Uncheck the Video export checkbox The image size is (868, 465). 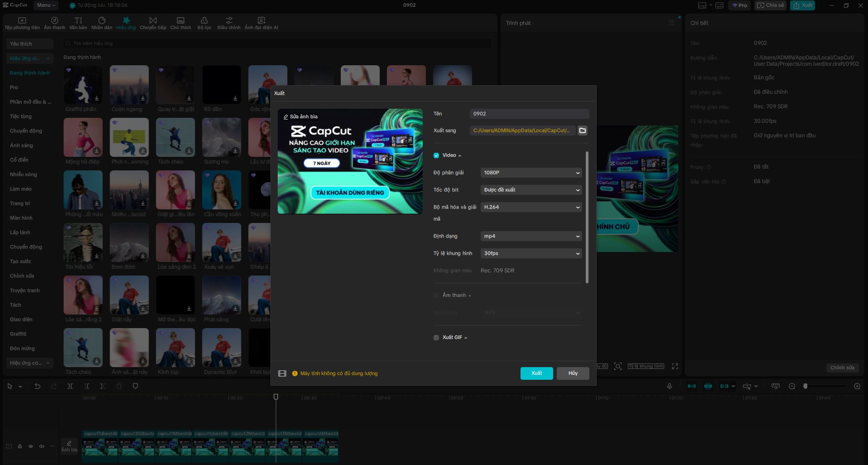(436, 155)
